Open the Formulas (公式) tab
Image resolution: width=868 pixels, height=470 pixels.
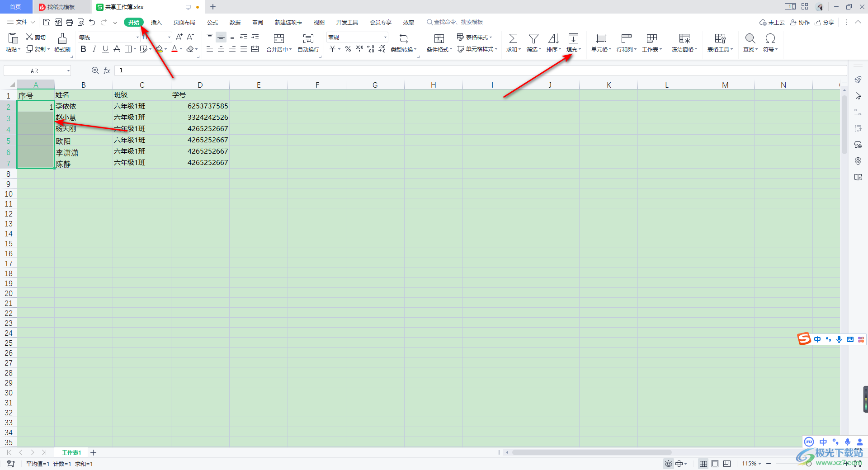coord(212,22)
